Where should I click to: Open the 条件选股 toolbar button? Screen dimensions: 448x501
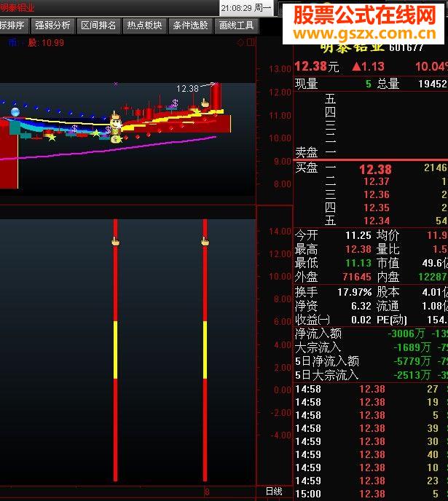click(190, 25)
